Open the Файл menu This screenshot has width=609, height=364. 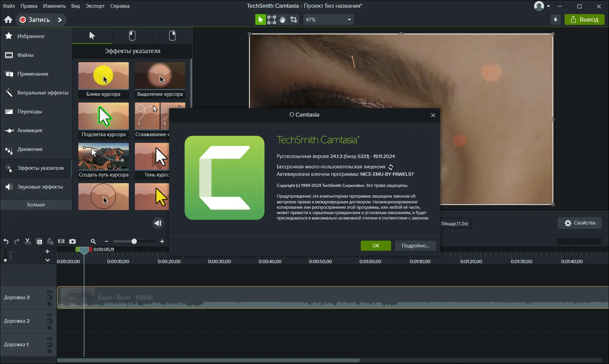click(9, 6)
